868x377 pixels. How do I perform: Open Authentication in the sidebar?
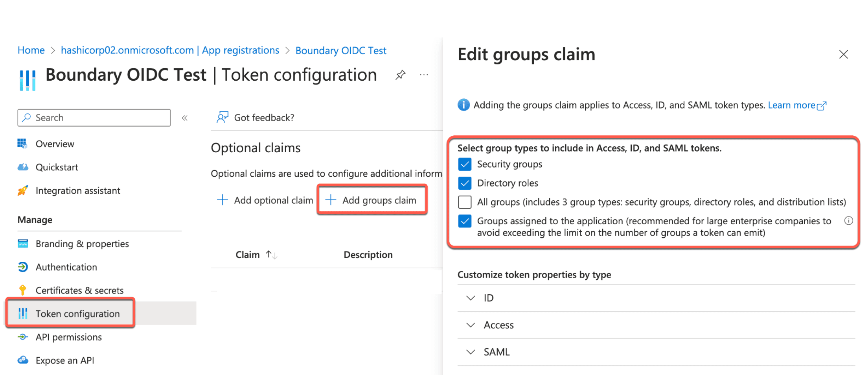click(x=66, y=267)
